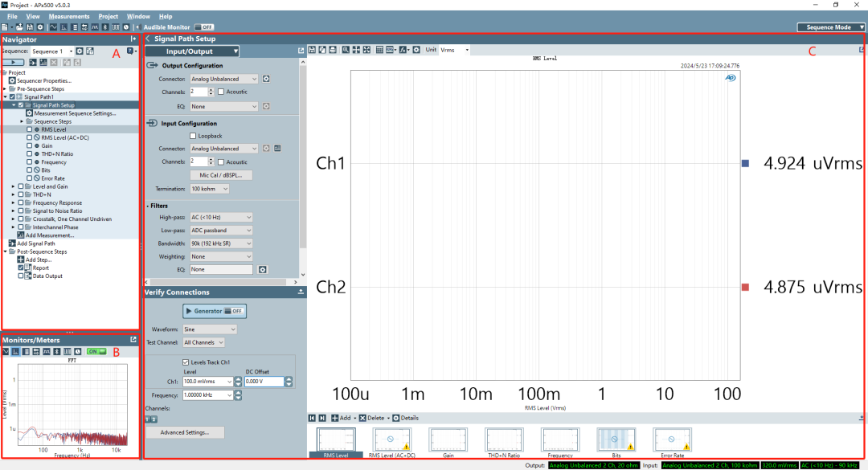The height and width of the screenshot is (470, 868).
Task: Select the THD+N Ratio measurement thumbnail
Action: pos(504,438)
